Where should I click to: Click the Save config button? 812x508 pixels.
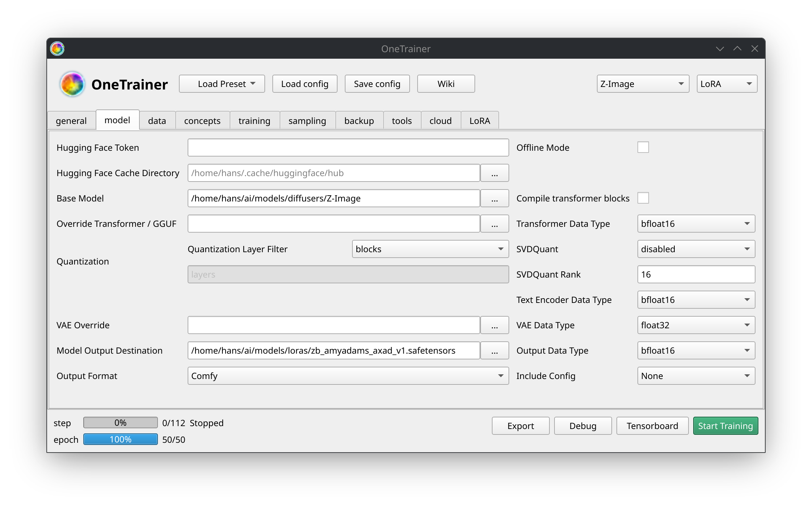[x=377, y=84]
